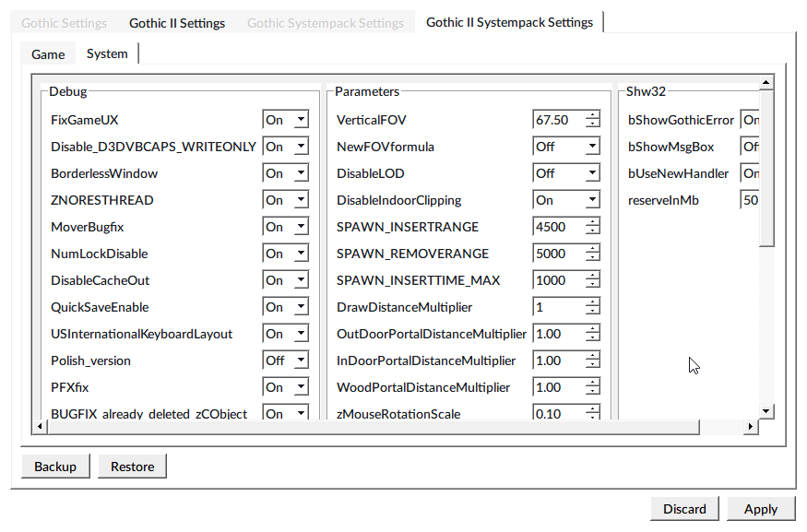Decrease WoodPortalDistanceMultiplier with its down arrow
This screenshot has height=532, width=807.
(x=592, y=392)
